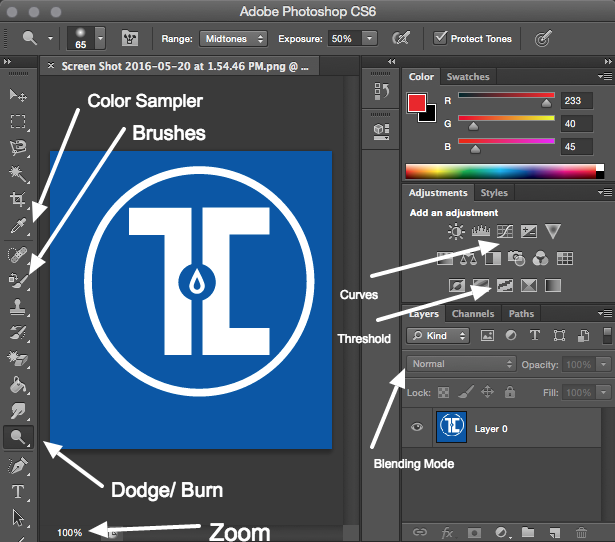
Task: Add a Vibrance adjustment
Action: (x=553, y=231)
